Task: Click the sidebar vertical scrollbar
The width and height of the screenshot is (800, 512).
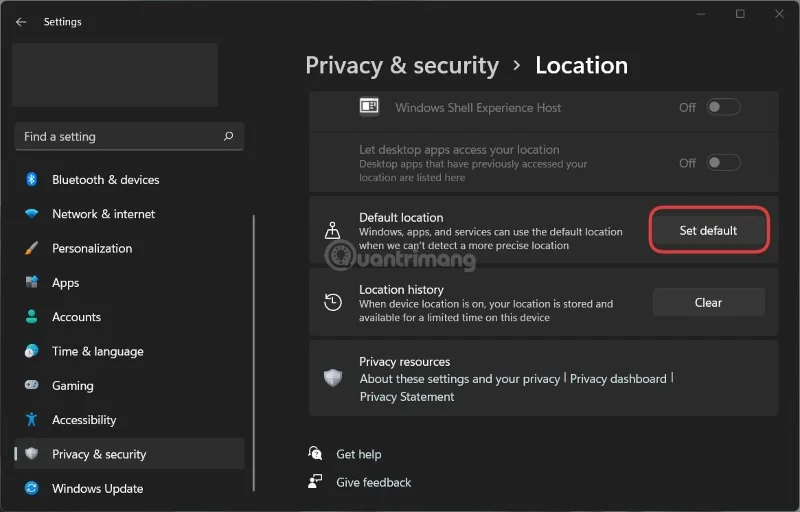Action: 254,352
